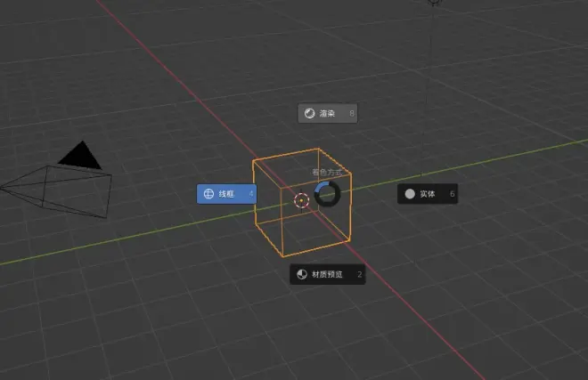Image resolution: width=588 pixels, height=380 pixels.
Task: Pick the 材质预览 material preview option
Action: pos(327,274)
